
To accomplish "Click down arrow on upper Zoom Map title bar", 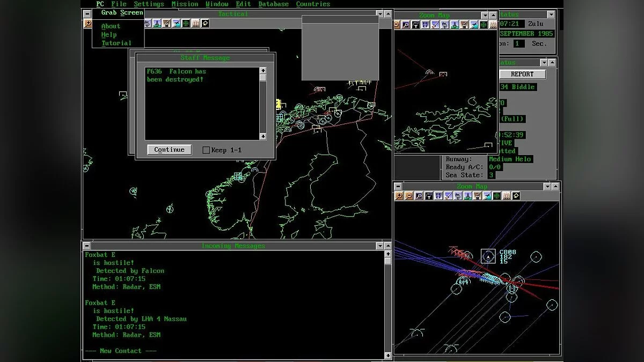I will tap(485, 16).
